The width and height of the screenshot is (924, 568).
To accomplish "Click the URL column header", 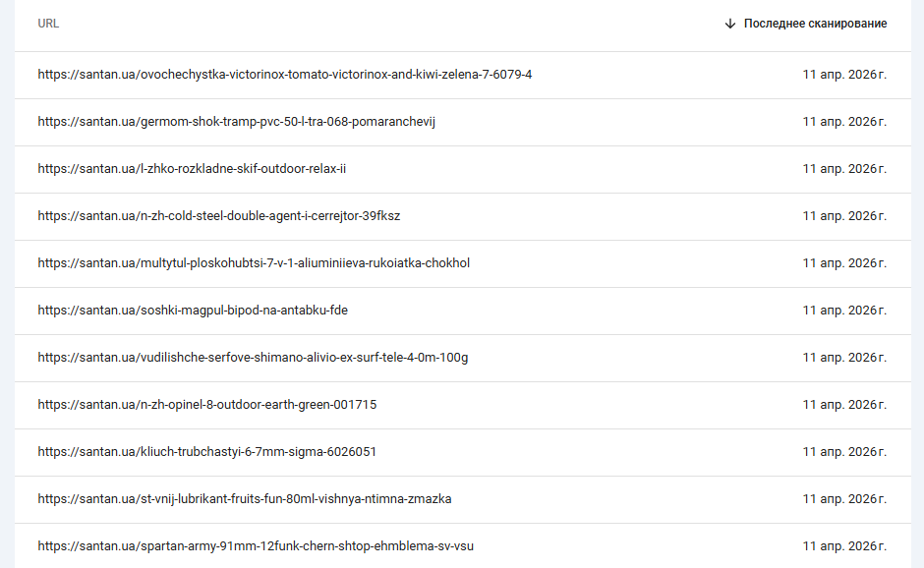I will [48, 24].
